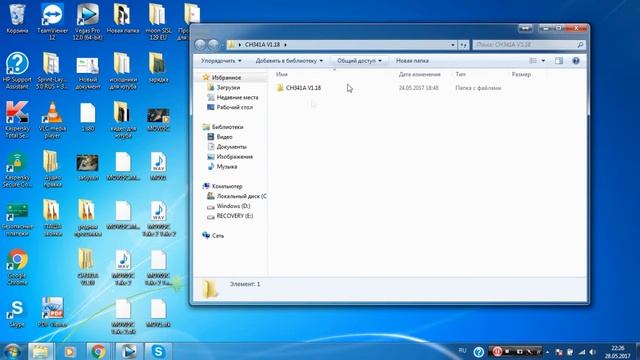Image resolution: width=640 pixels, height=360 pixels.
Task: Open Explorer help button
Action: click(x=576, y=61)
